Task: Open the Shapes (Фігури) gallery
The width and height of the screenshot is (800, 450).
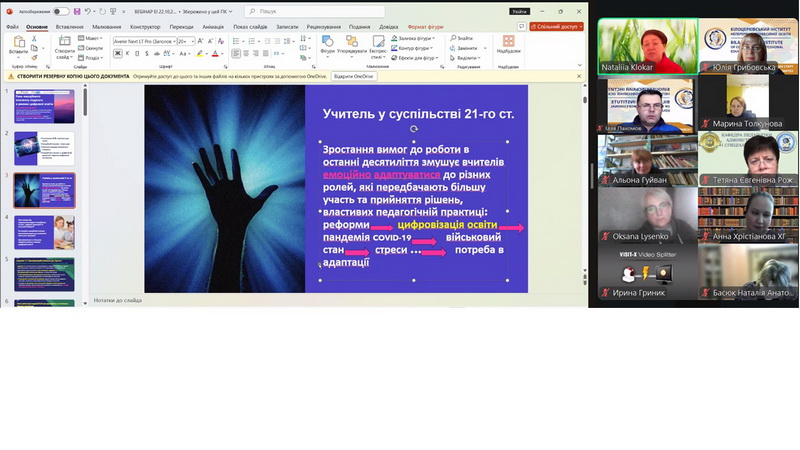Action: 328,46
